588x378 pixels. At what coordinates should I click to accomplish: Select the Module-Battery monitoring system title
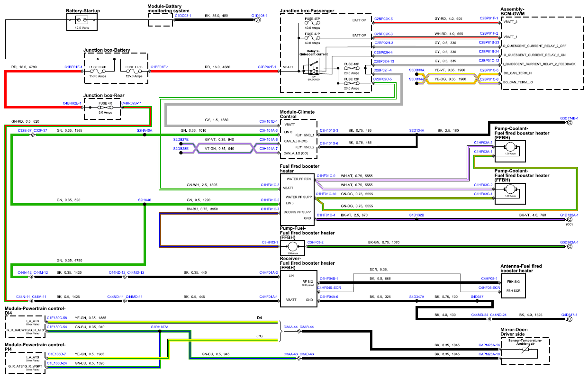169,8
